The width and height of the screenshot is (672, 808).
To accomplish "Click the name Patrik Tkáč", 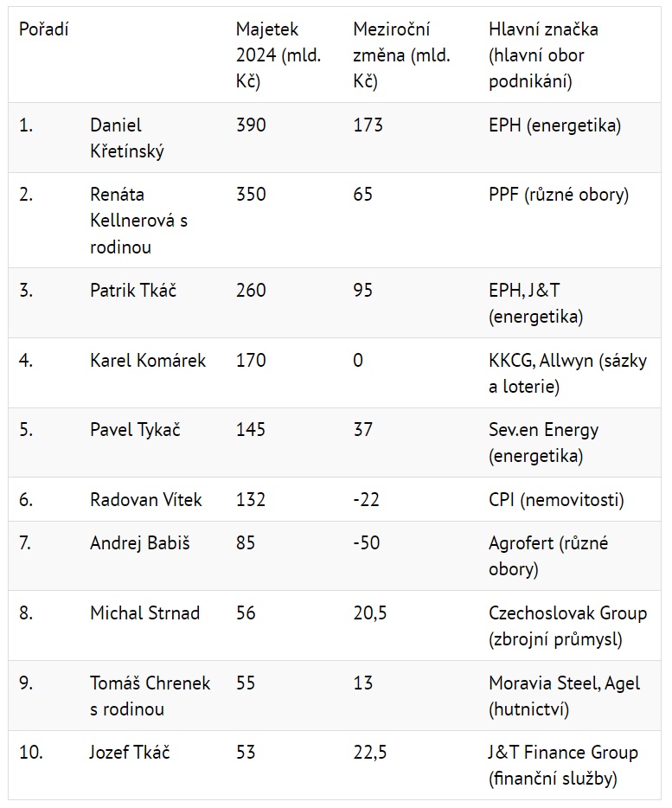I will (133, 290).
